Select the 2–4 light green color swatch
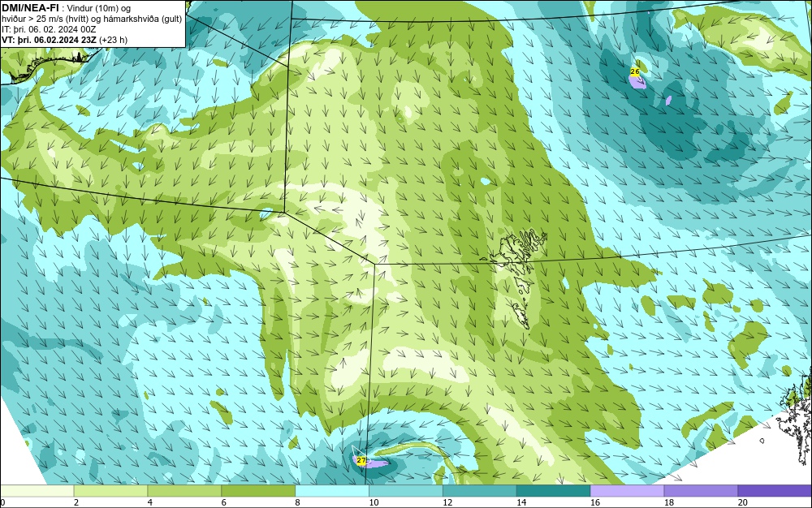The image size is (812, 508). coord(110,491)
